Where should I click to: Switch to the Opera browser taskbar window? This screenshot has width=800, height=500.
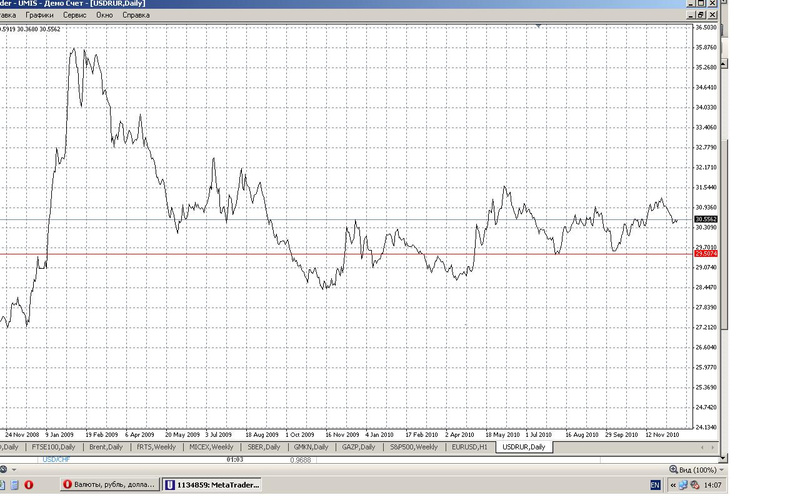pos(109,485)
